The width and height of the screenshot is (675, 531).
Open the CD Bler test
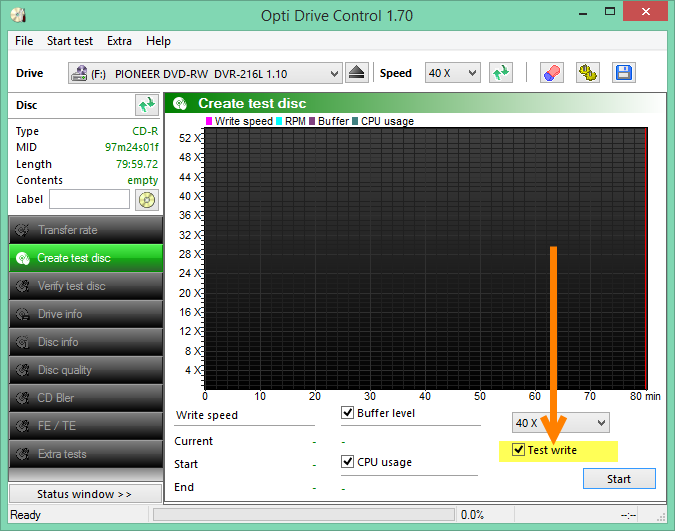click(x=86, y=398)
